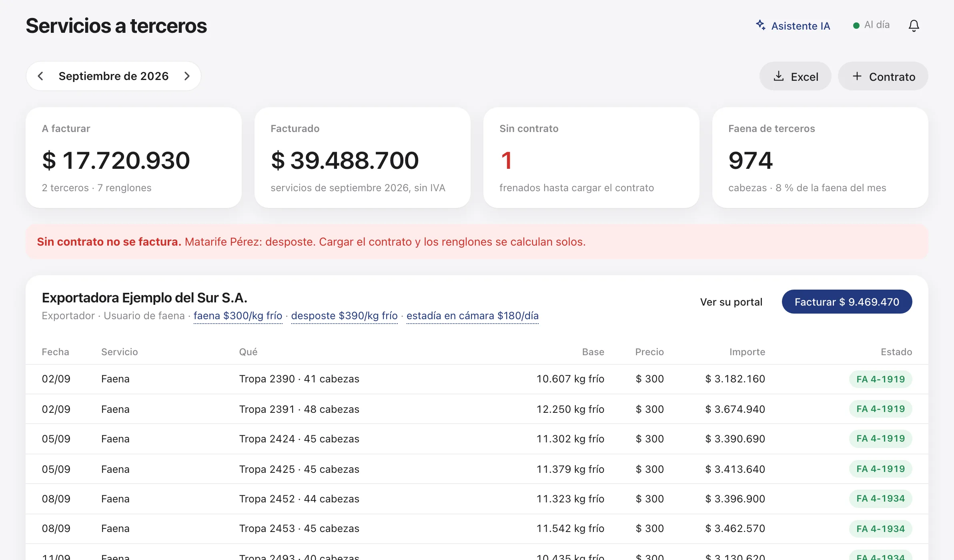Screen dimensions: 954x560
Task: Open Ver su portal link
Action: point(731,302)
